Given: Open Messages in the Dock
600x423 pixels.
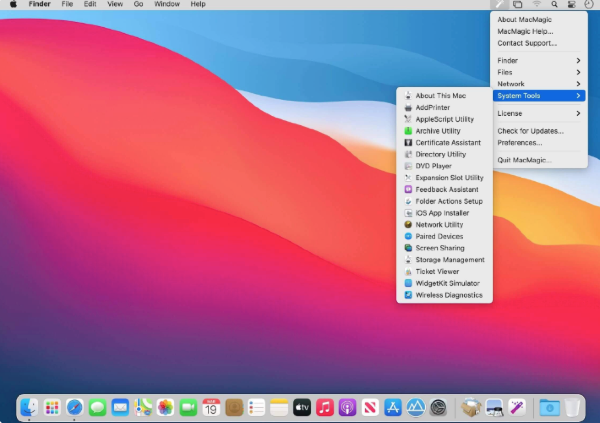Looking at the screenshot, I should pos(97,407).
